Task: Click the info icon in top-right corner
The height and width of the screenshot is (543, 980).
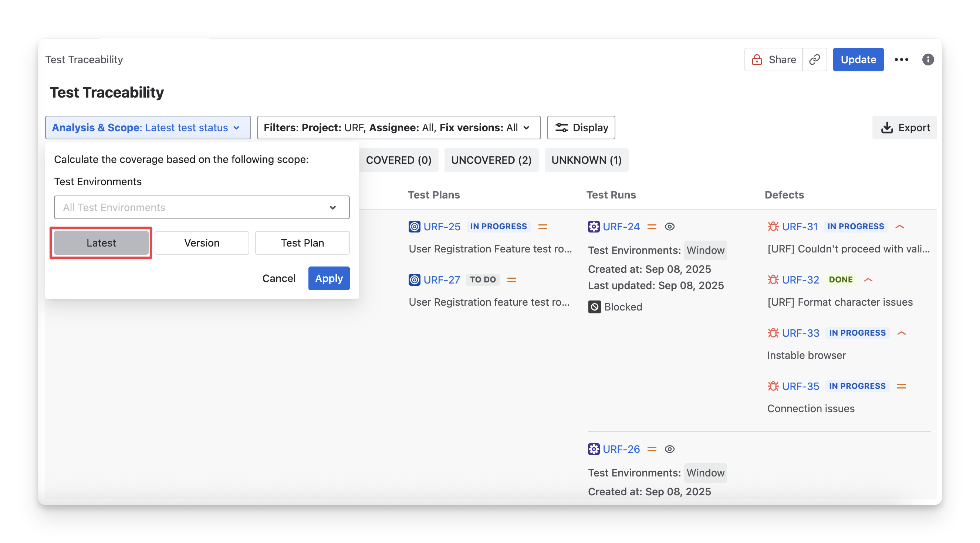Action: pyautogui.click(x=928, y=60)
